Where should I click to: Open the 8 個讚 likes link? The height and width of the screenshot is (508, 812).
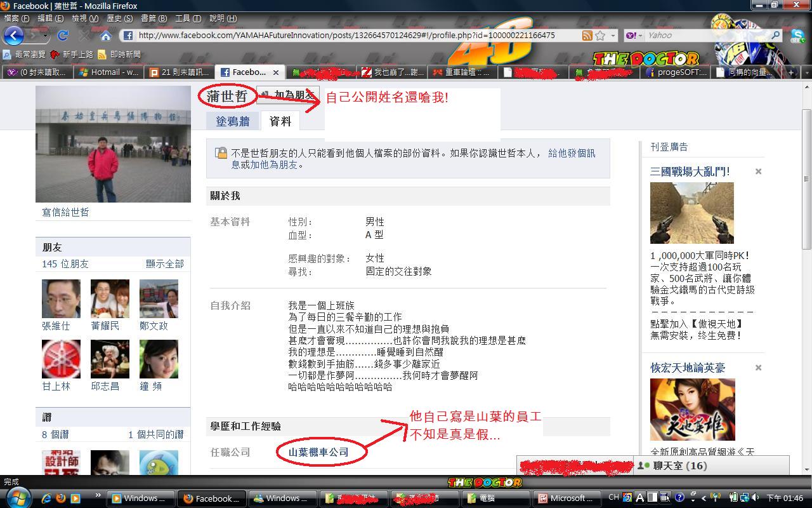point(55,434)
